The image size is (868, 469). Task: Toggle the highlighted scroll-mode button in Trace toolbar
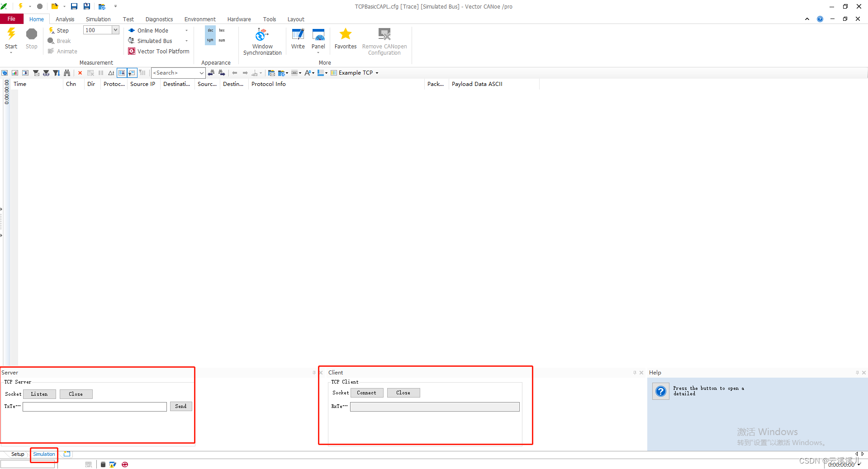(x=122, y=73)
